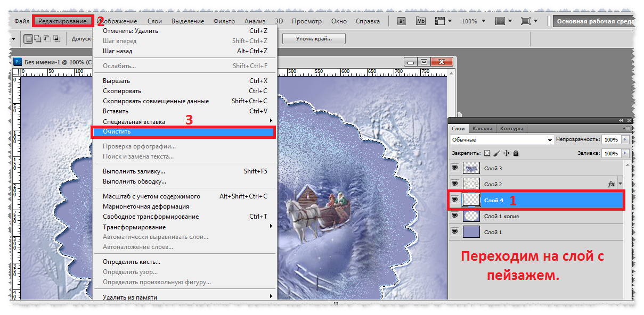Click the Ps icon on document tab
Screen dimensions: 644x315
click(18, 62)
